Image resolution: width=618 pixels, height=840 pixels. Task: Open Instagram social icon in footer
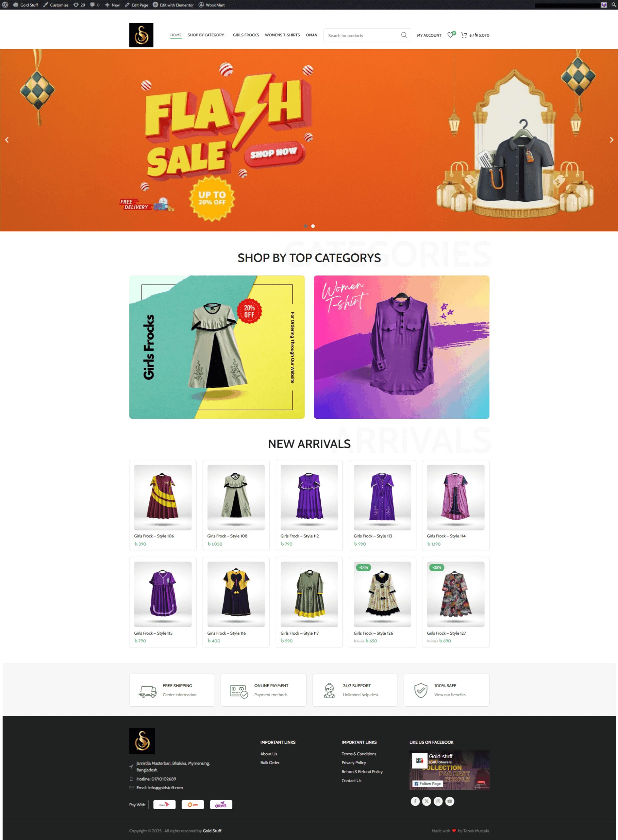tap(438, 801)
